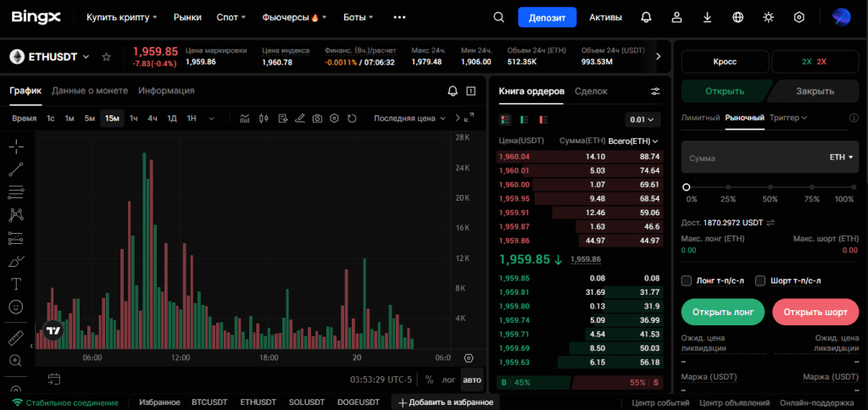Screen dimensions: 868x410
Task: Click Добавить в избранное button
Action: tap(446, 402)
